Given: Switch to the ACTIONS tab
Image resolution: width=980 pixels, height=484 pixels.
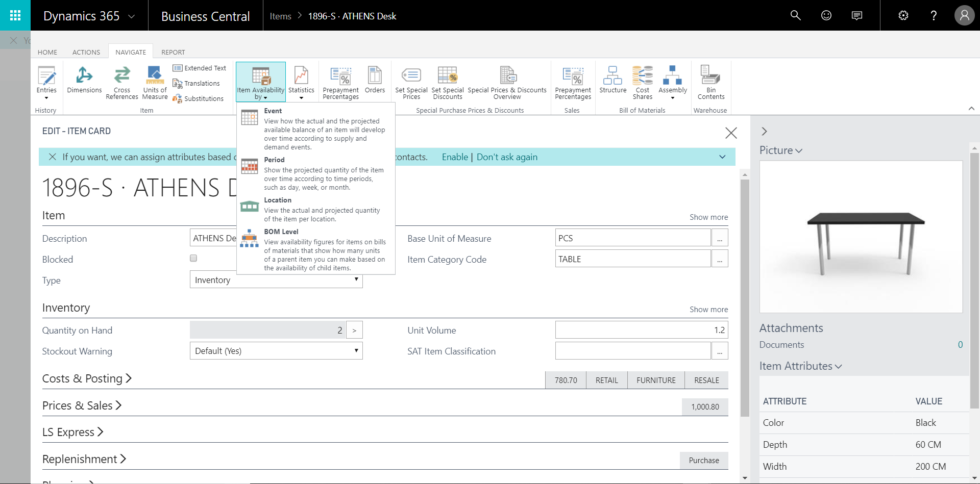Looking at the screenshot, I should pyautogui.click(x=86, y=52).
